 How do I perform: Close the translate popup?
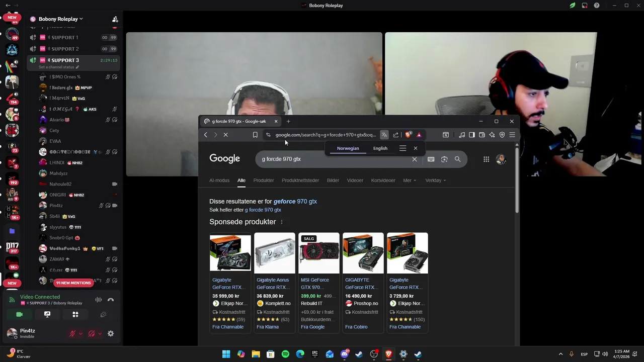tap(416, 148)
